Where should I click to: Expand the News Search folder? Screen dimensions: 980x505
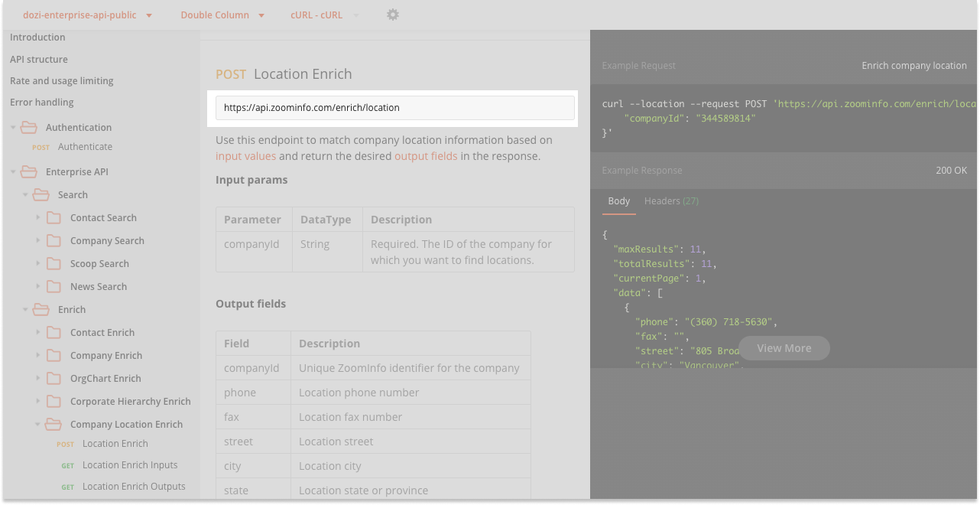[38, 286]
